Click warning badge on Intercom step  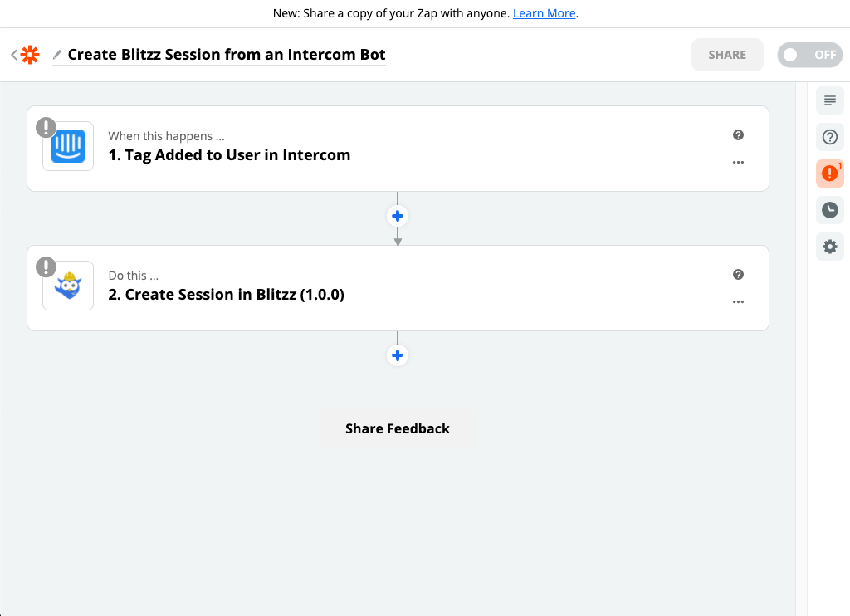[x=46, y=128]
